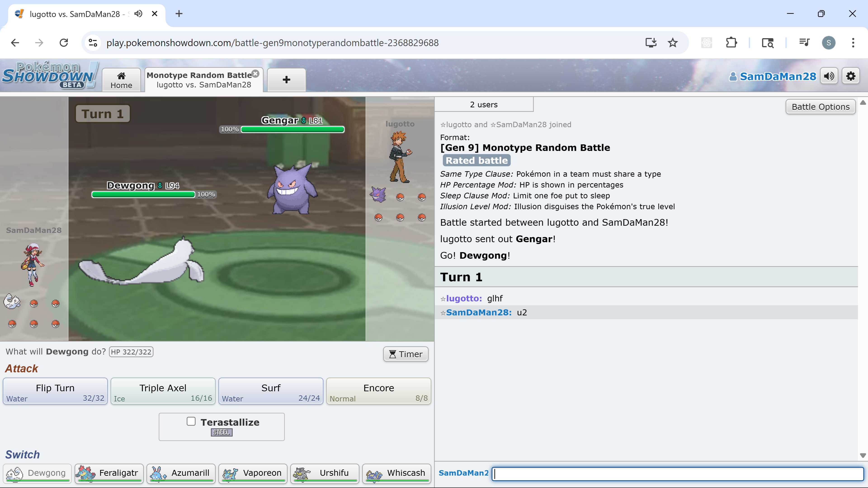Start the battle Timer
This screenshot has width=868, height=488.
[x=406, y=354]
